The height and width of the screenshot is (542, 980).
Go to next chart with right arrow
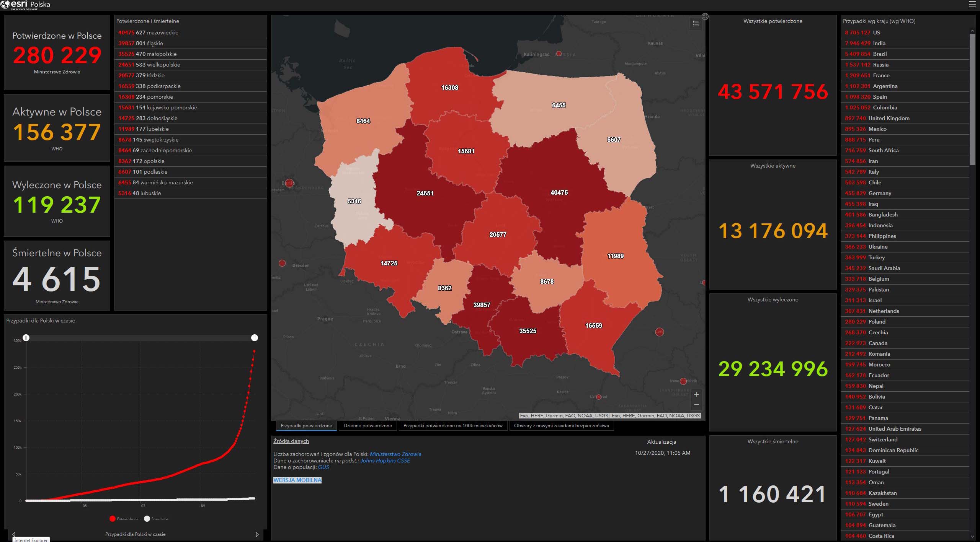(x=257, y=534)
